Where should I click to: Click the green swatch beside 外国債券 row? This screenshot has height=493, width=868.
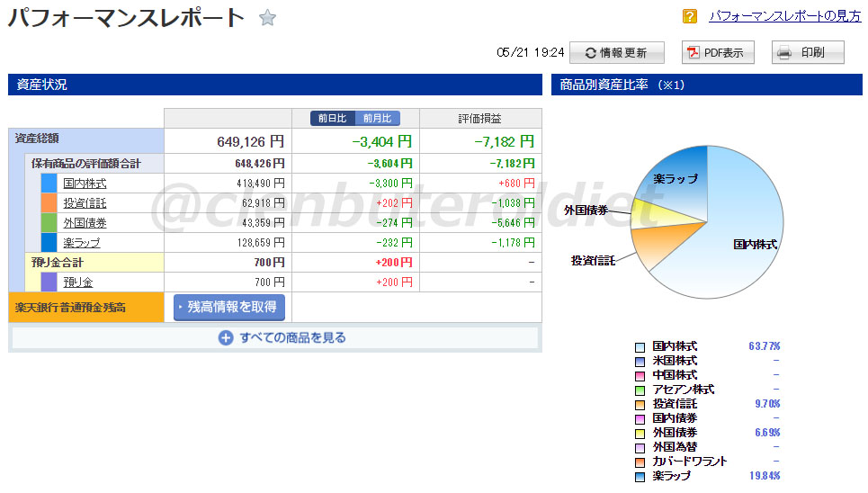[x=49, y=223]
